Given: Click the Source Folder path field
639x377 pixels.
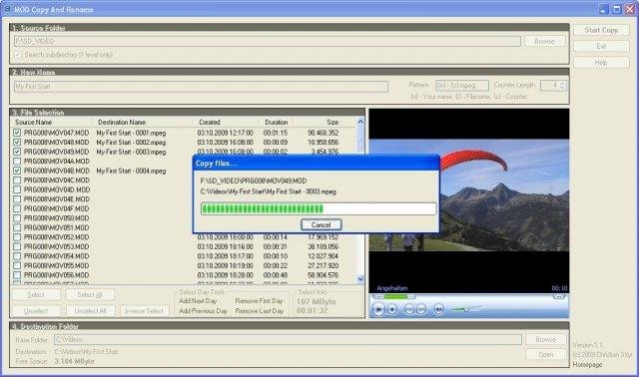Looking at the screenshot, I should [x=267, y=41].
